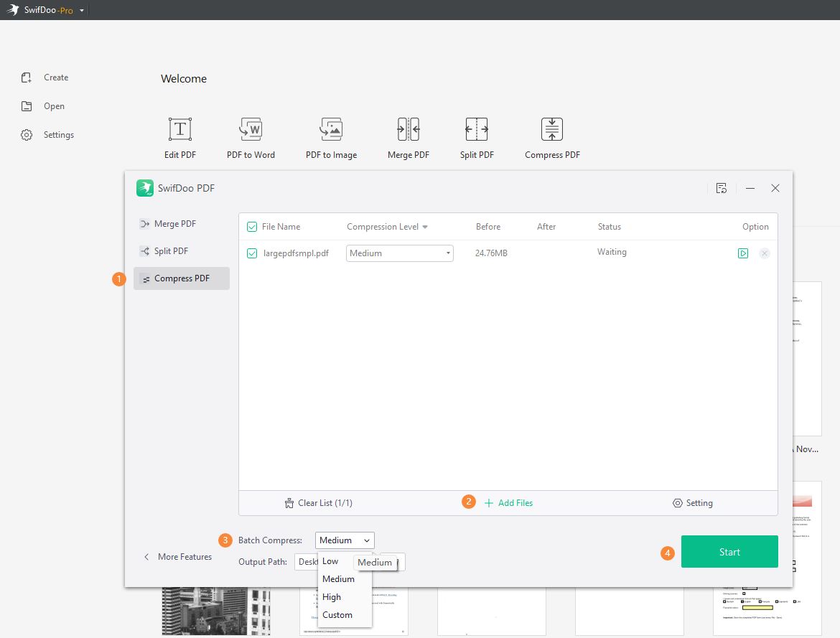Click the SwifDoo PDF green logo in dialog
The height and width of the screenshot is (638, 840).
click(144, 188)
